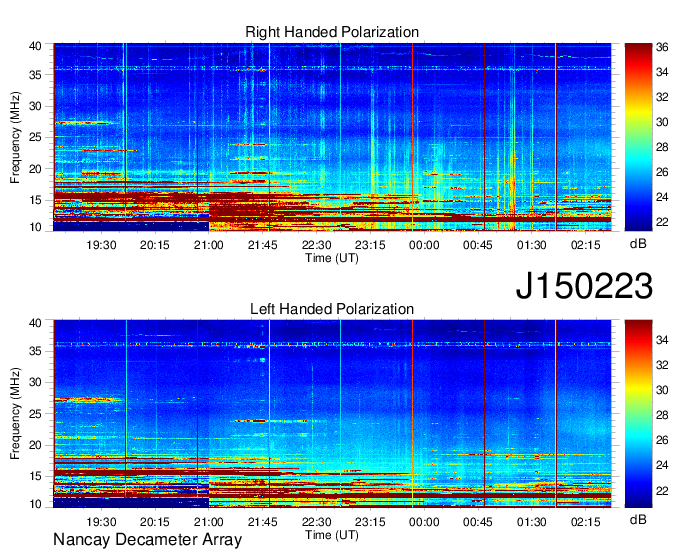
Task: Click the 20 MHz tick on bottom plot
Action: tap(35, 445)
